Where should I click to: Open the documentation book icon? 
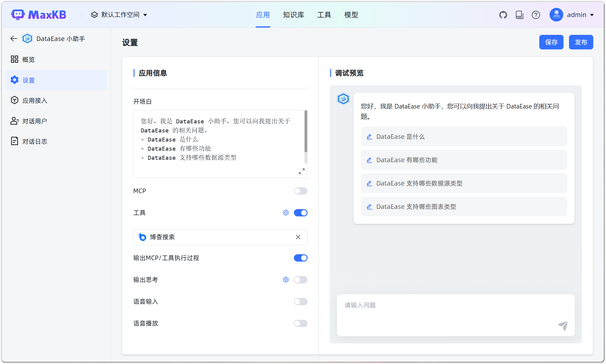tap(519, 15)
